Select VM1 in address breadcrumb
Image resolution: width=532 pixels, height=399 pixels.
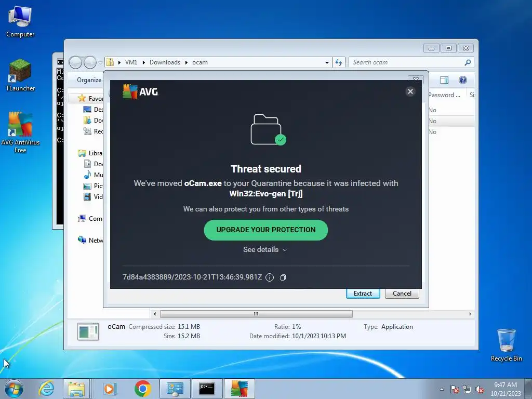[x=131, y=62]
